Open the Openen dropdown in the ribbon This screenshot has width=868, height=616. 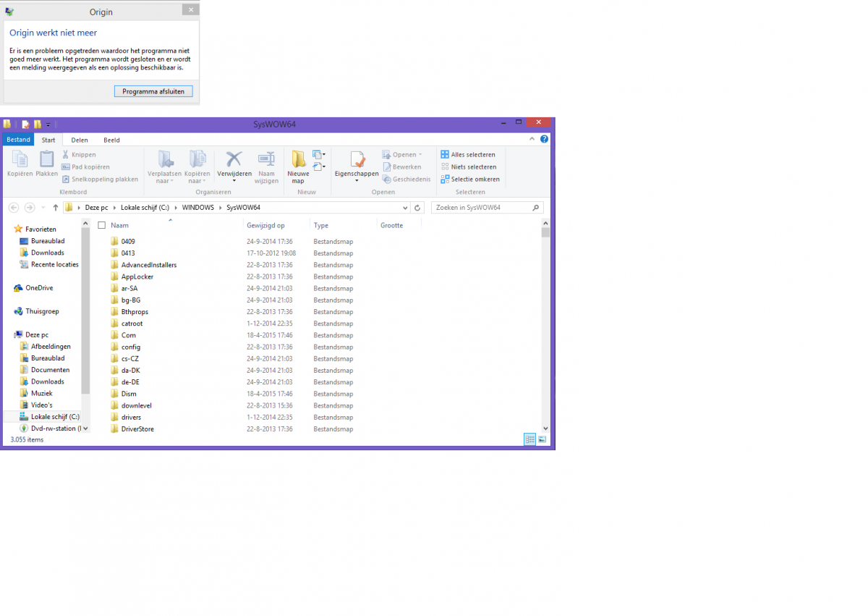click(x=402, y=154)
